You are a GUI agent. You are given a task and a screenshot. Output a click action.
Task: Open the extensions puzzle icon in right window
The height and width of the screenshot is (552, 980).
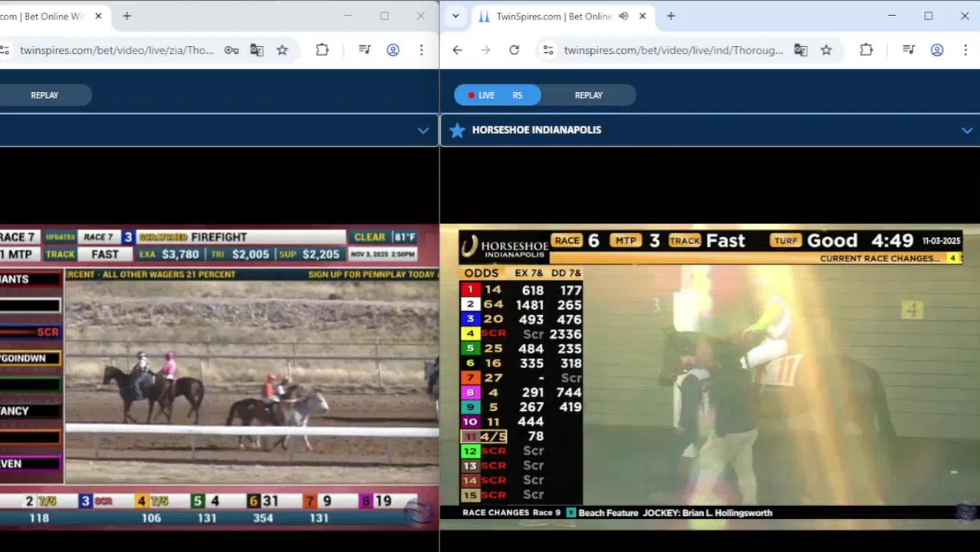point(866,50)
